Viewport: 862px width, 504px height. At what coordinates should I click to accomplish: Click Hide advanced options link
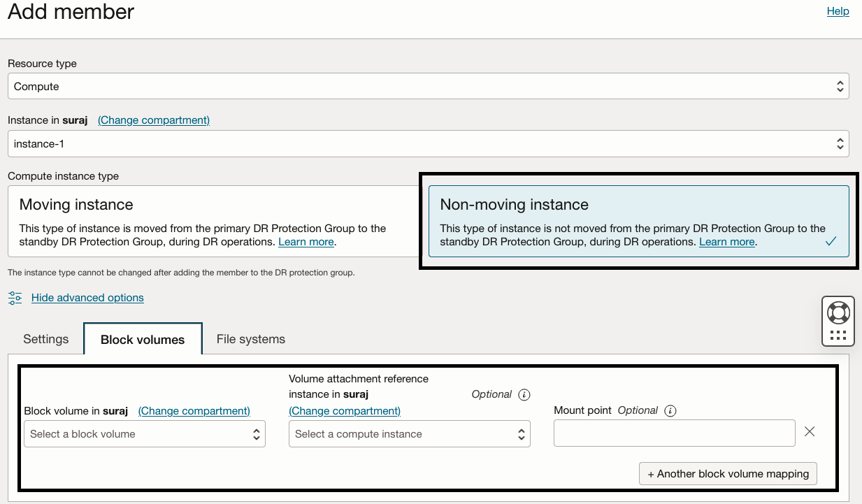click(x=87, y=298)
